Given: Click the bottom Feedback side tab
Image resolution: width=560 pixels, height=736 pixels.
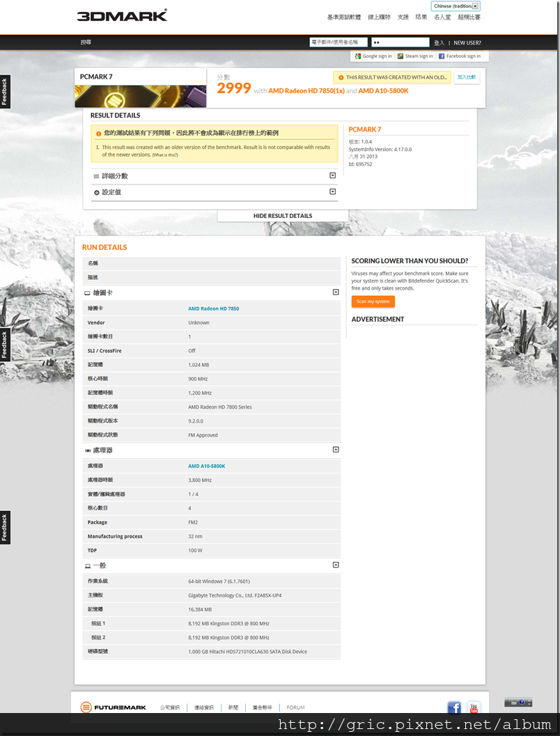Looking at the screenshot, I should coord(5,527).
